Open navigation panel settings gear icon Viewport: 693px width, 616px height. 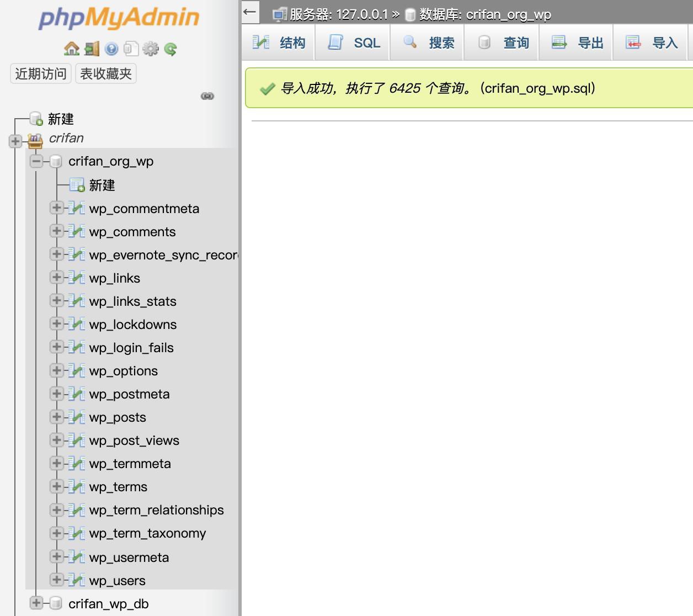point(150,49)
